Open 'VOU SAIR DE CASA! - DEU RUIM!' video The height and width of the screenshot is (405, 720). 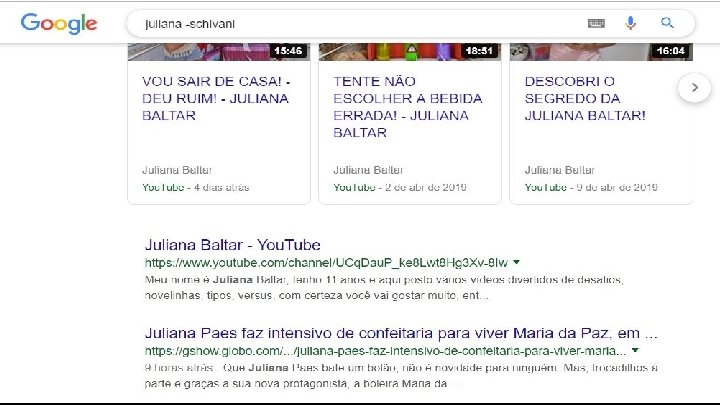coord(216,98)
